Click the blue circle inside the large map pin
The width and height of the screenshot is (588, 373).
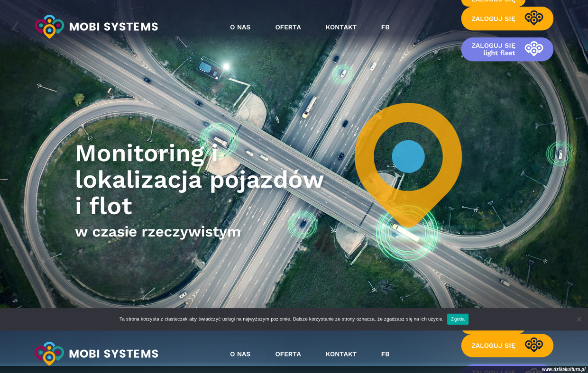408,156
